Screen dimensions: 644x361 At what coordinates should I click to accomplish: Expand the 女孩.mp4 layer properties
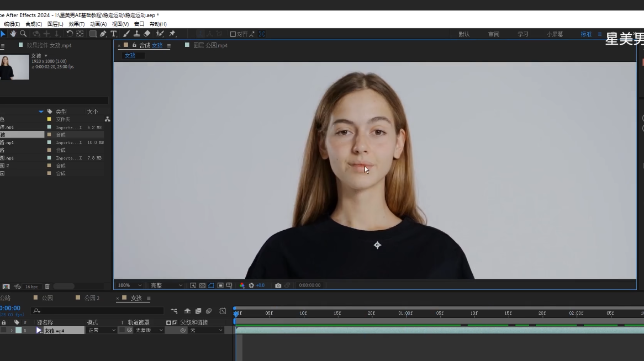tap(12, 330)
